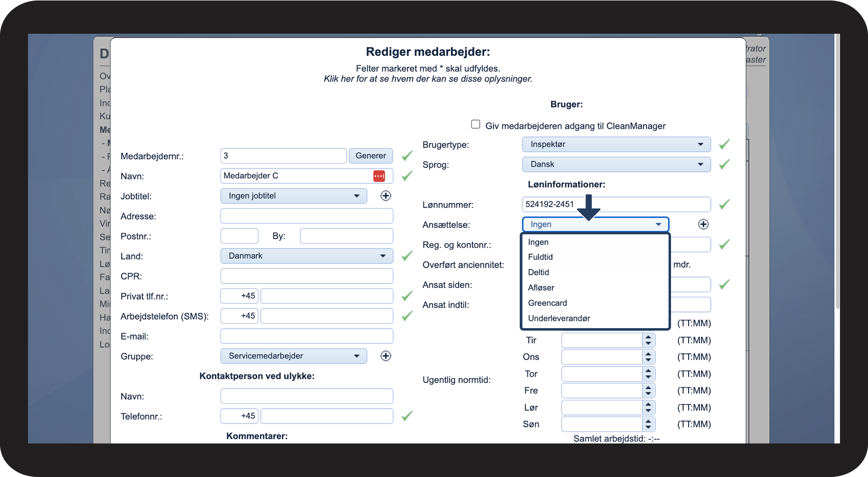Image resolution: width=868 pixels, height=477 pixels.
Task: Click the stepper arrows on the Søn time field
Action: point(648,424)
